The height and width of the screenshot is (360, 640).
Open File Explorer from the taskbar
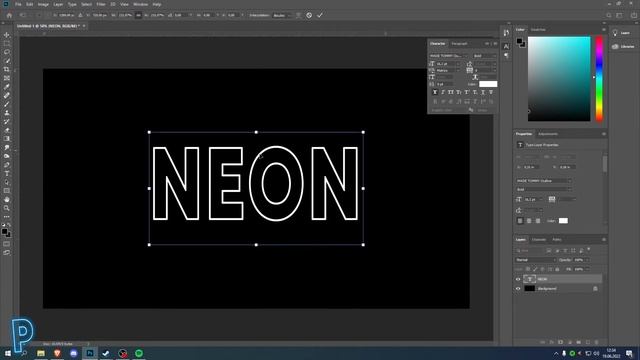coord(41,353)
